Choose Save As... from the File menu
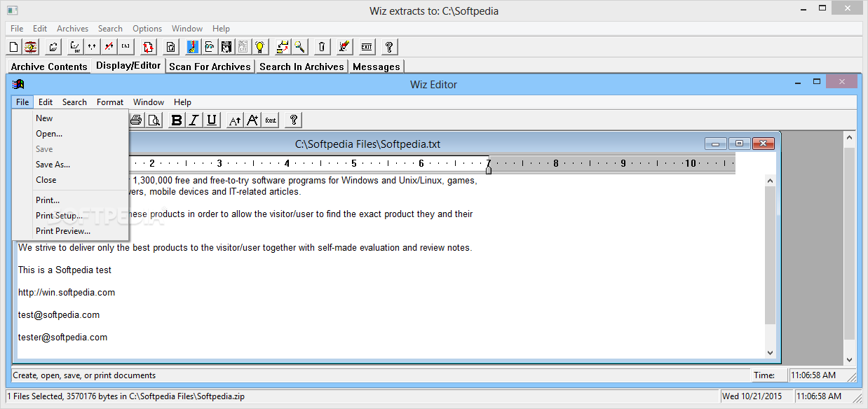 70,165
